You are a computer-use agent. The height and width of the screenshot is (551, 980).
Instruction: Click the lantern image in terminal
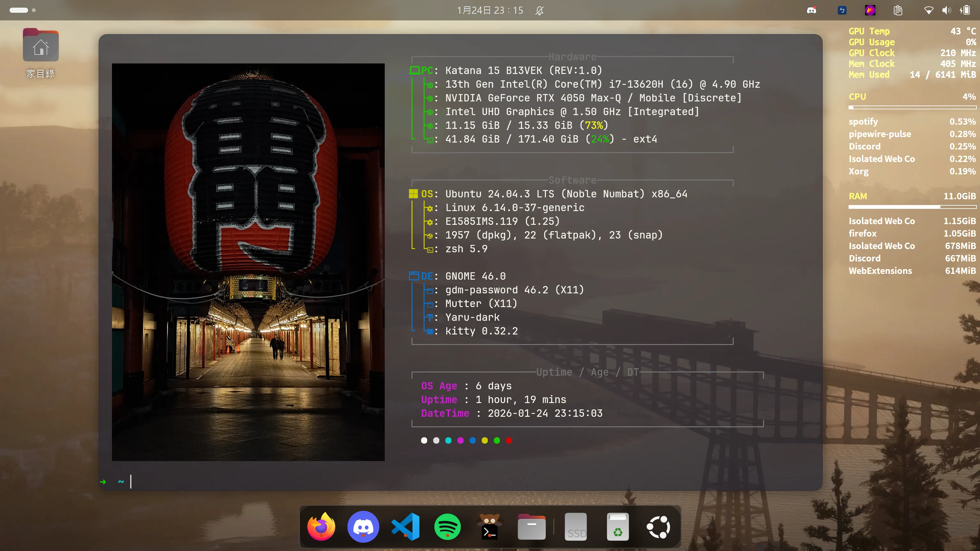(248, 262)
